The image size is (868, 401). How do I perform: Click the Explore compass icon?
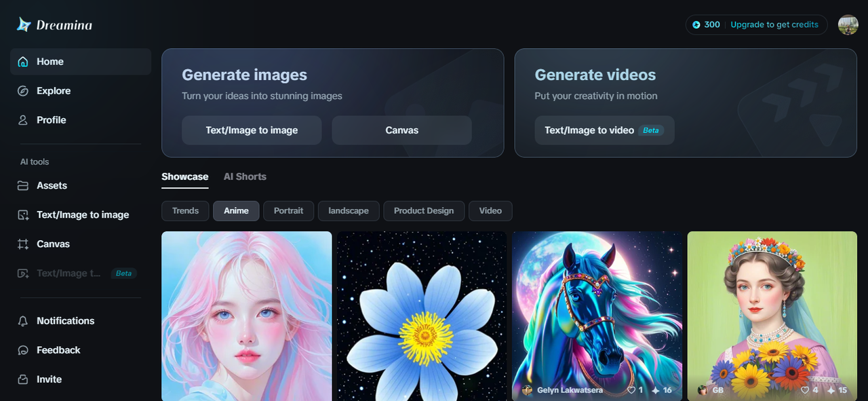tap(23, 91)
